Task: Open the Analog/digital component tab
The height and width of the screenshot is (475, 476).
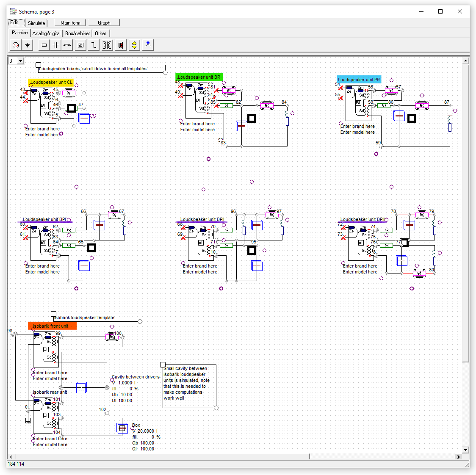Action: pos(46,33)
